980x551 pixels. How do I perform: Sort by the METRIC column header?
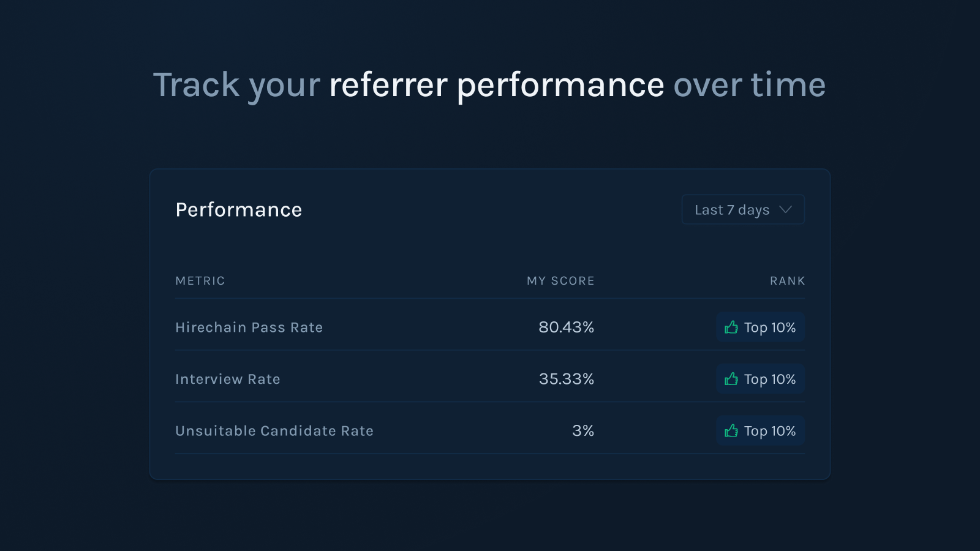(200, 281)
